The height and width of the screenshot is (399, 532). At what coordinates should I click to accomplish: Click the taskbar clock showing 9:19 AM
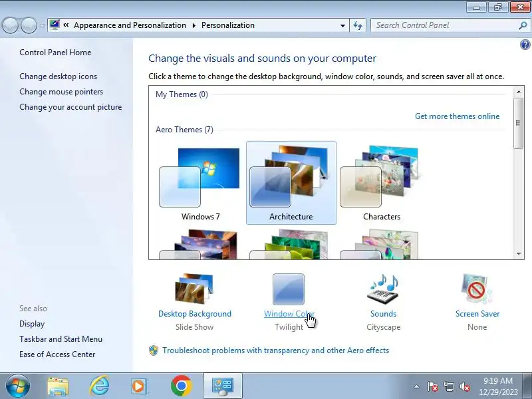click(x=497, y=386)
